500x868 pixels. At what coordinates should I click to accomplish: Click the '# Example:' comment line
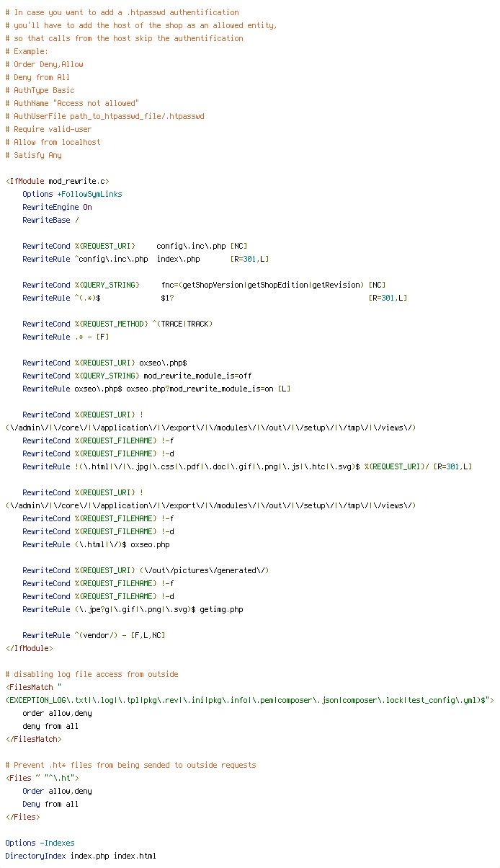pyautogui.click(x=27, y=51)
